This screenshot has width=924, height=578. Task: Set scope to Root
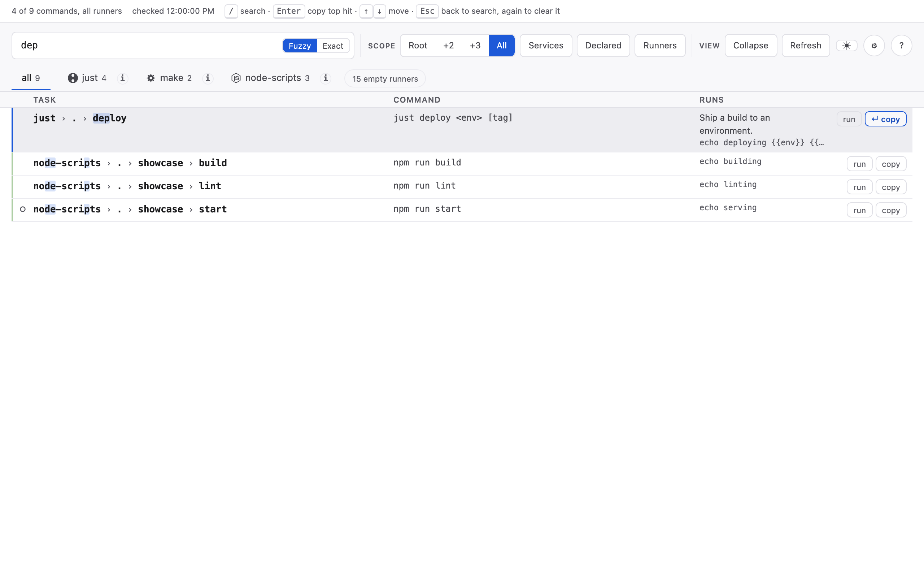tap(418, 46)
